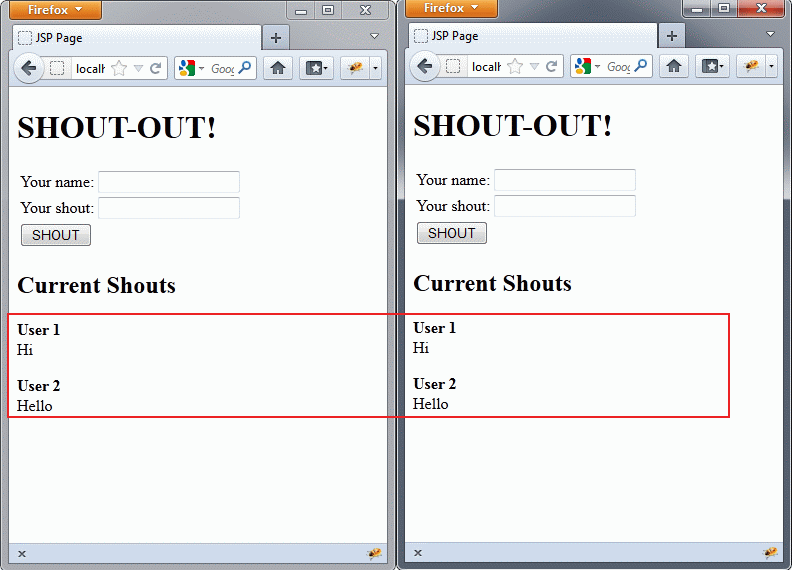Open a new tab in right window
The width and height of the screenshot is (792, 570).
pyautogui.click(x=672, y=36)
